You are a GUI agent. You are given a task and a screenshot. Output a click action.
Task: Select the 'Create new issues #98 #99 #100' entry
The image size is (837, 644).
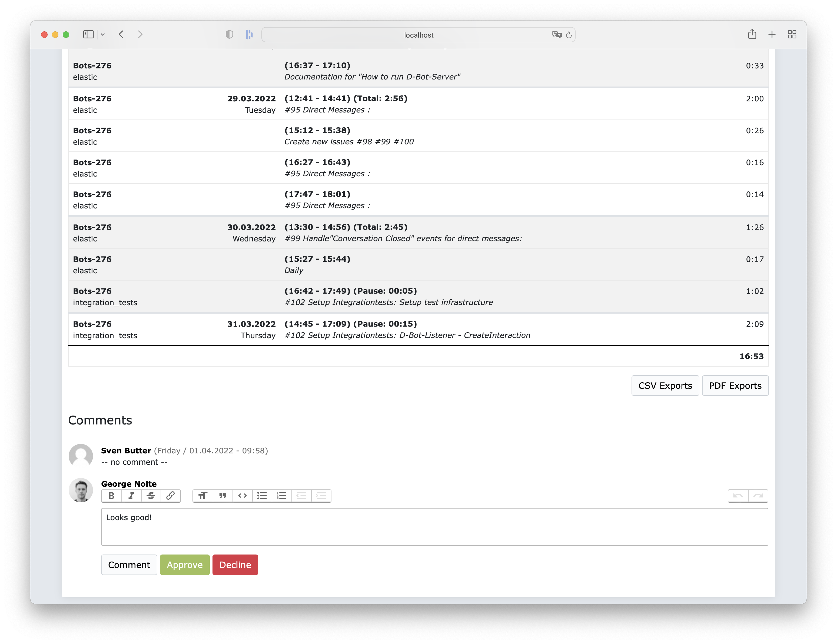[x=349, y=142]
